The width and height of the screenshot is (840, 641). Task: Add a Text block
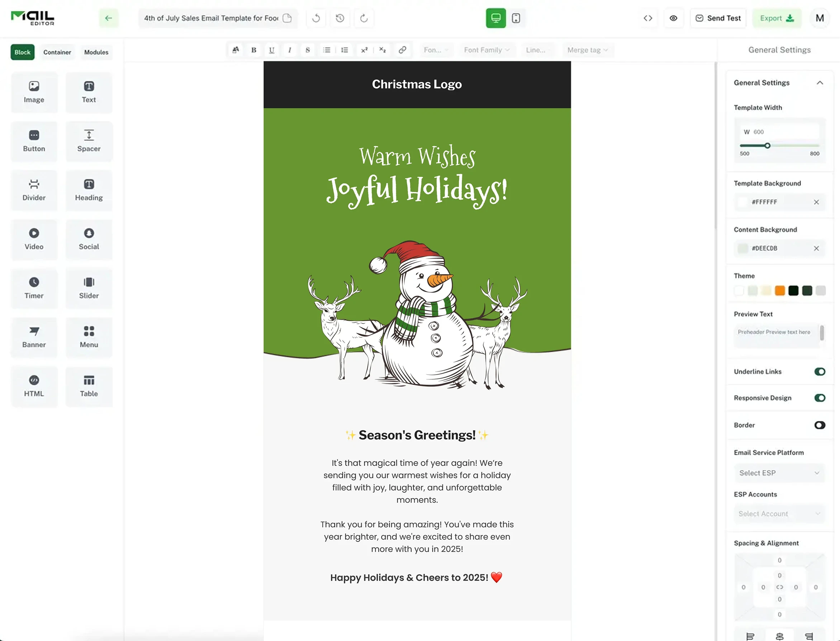click(89, 92)
